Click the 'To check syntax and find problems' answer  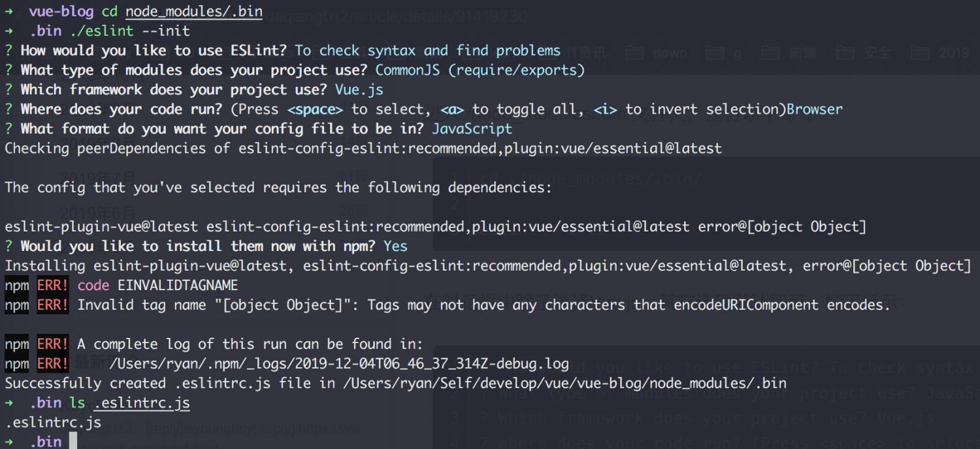click(428, 51)
